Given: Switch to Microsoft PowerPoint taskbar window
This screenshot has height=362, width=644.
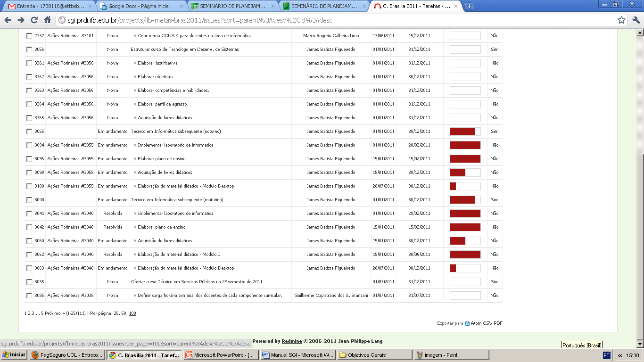Looking at the screenshot, I should coord(221,355).
